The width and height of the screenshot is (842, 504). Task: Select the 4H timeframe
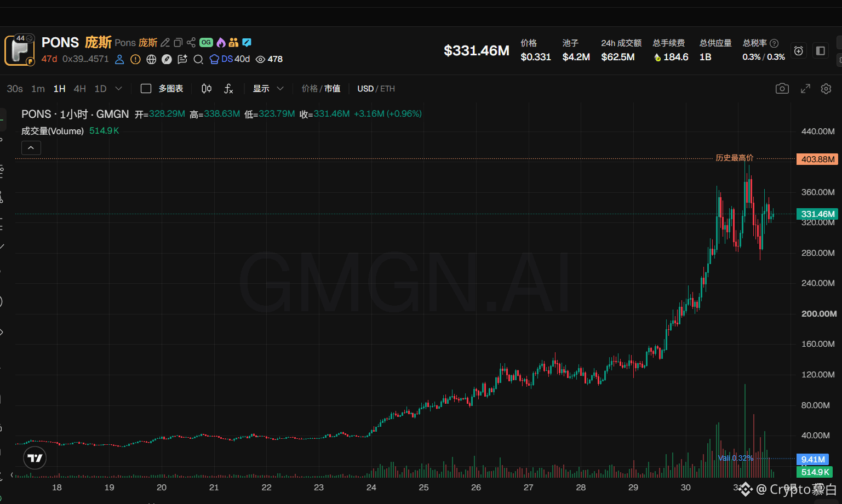(x=79, y=89)
